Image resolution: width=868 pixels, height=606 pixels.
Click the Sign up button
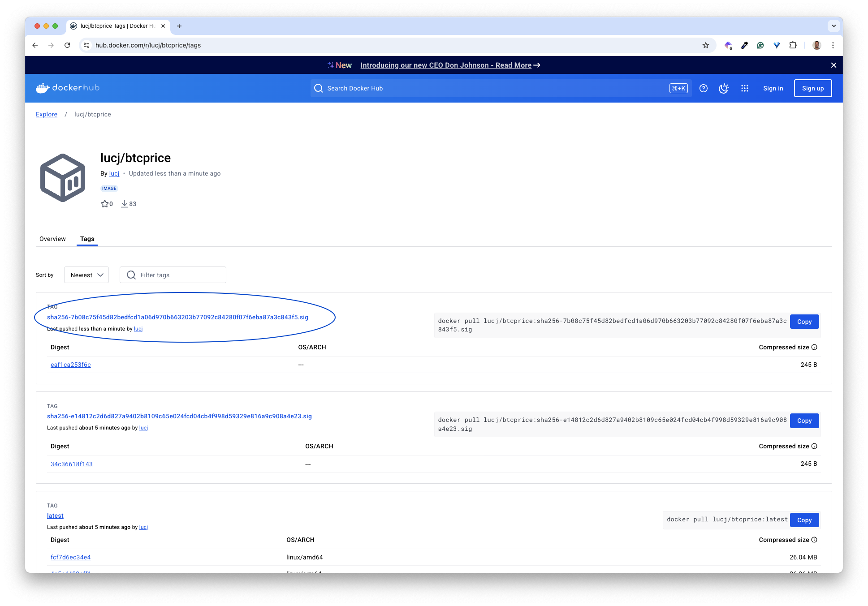pyautogui.click(x=812, y=88)
